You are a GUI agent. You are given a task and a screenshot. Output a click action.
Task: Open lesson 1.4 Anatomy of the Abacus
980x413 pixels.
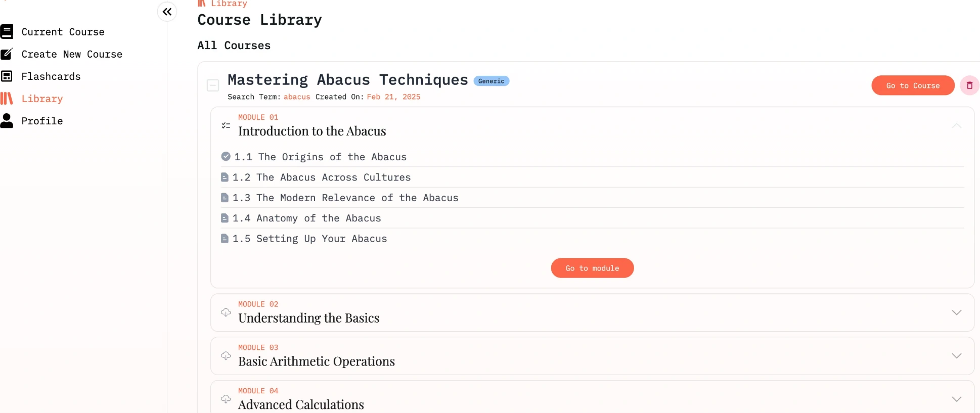[x=307, y=218]
